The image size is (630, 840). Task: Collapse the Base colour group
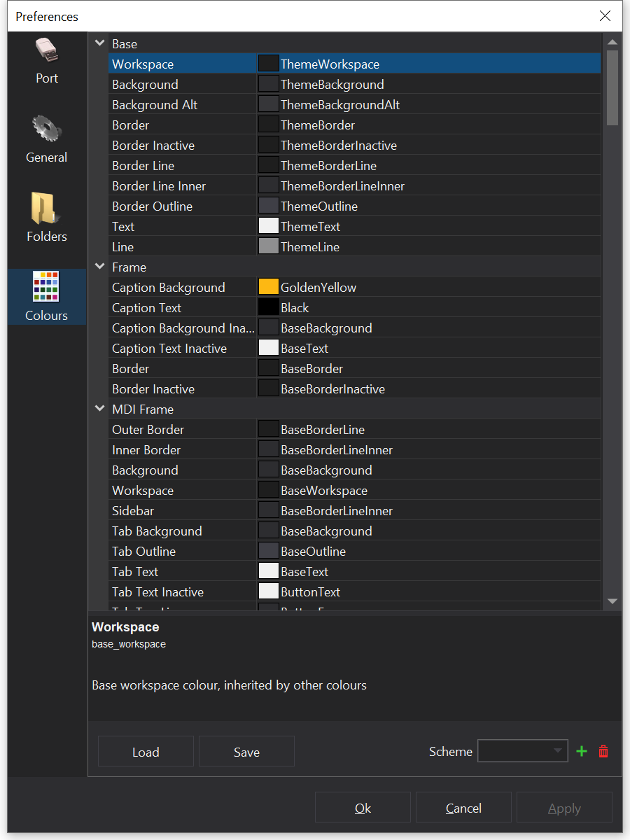99,43
